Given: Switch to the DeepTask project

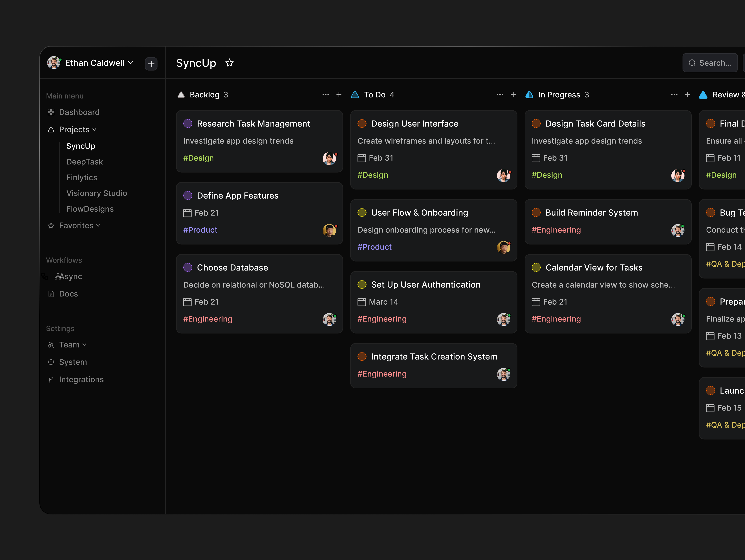Looking at the screenshot, I should pos(85,162).
